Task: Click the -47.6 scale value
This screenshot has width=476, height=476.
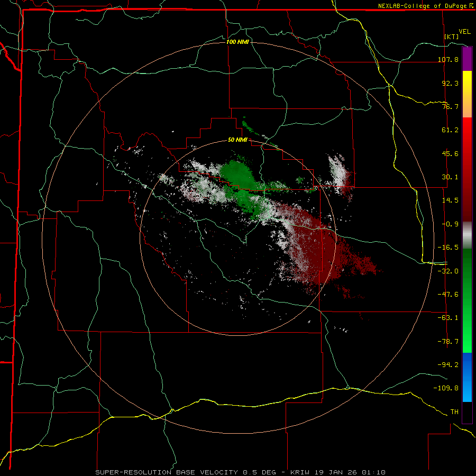Action: pyautogui.click(x=448, y=295)
